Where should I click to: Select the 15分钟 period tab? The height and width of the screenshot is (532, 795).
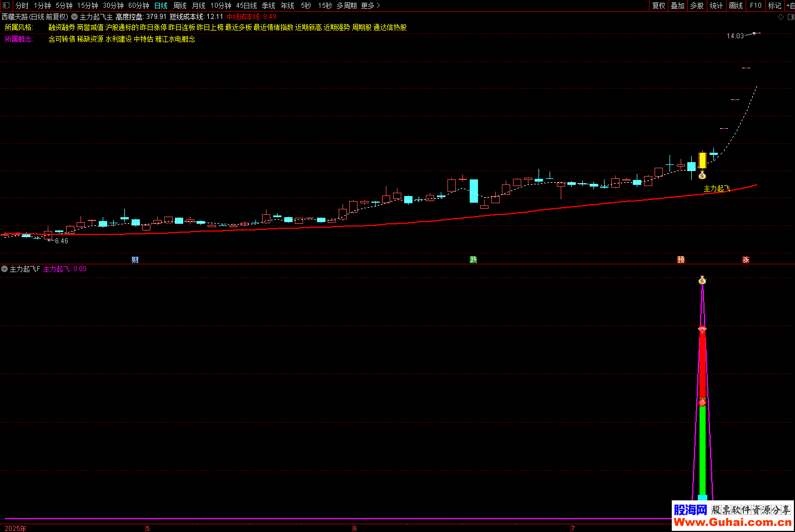[88, 6]
